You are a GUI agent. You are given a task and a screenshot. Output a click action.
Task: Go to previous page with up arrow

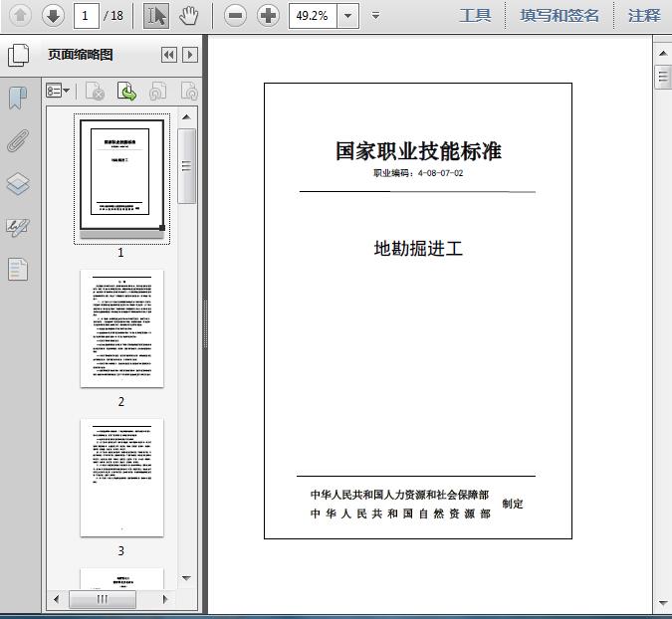click(x=20, y=16)
